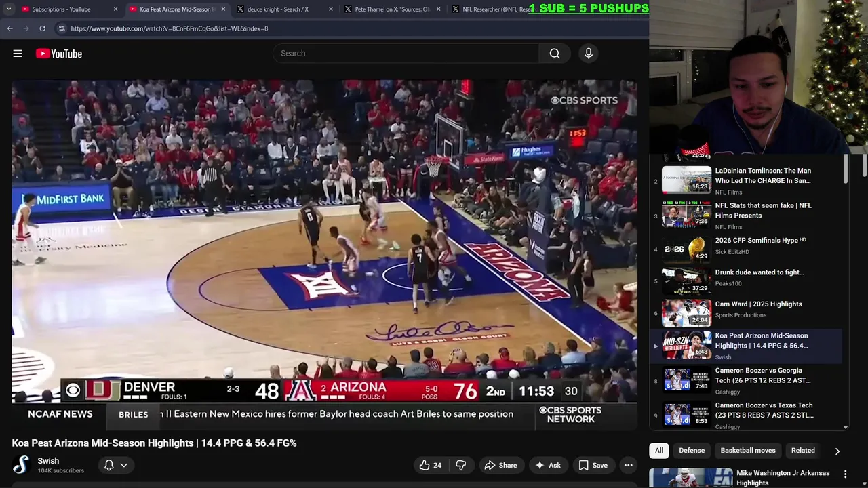The image size is (868, 488).
Task: Select Koa Peat Arizona Mid-Season playlist item
Action: click(x=746, y=345)
